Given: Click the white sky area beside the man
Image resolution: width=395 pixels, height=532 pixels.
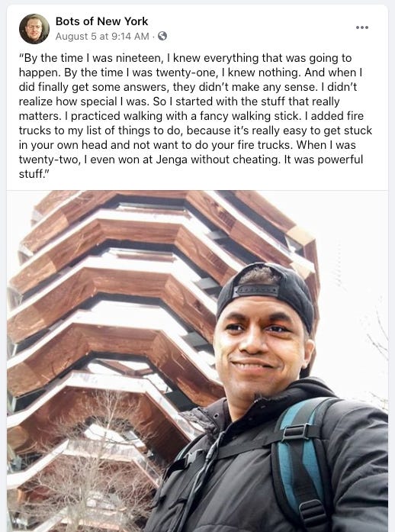Looking at the screenshot, I should point(356,272).
